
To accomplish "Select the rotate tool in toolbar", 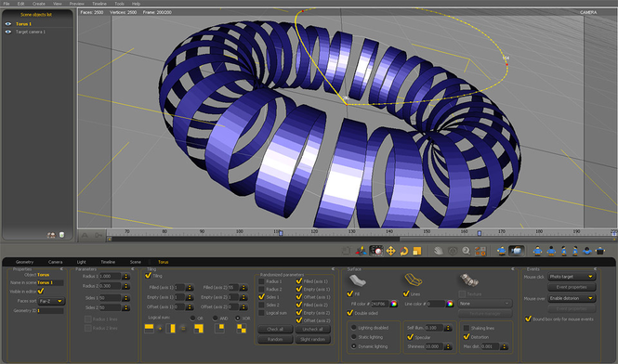I will [x=403, y=251].
